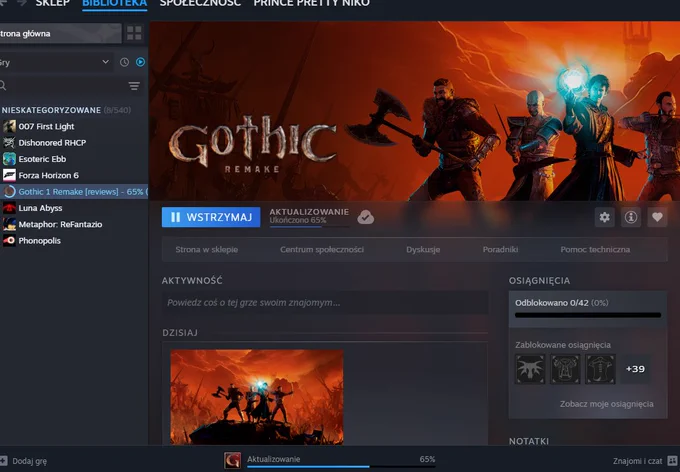The width and height of the screenshot is (680, 472).
Task: Click the Gothic Remake logo banner
Action: coord(253,143)
